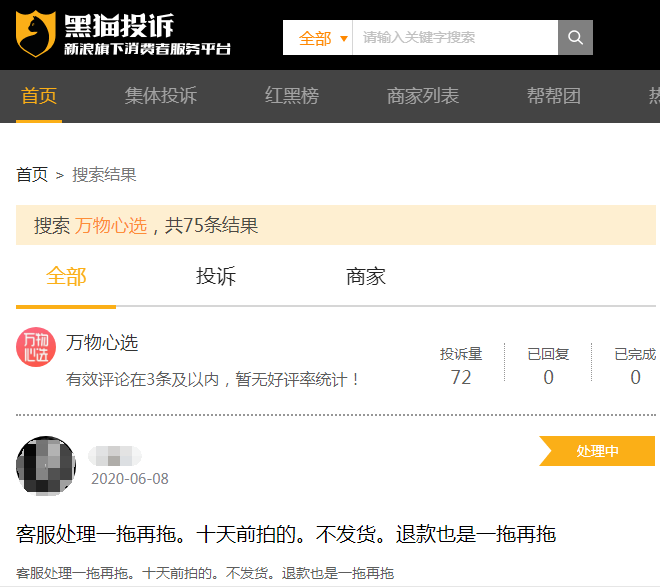Click the 首页 breadcrumb link
This screenshot has height=587, width=660.
pos(32,175)
